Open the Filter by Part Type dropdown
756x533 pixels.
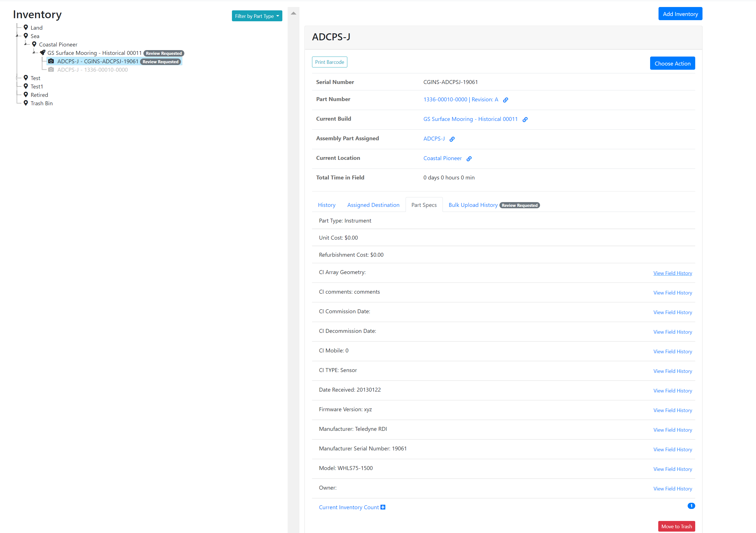(x=257, y=16)
